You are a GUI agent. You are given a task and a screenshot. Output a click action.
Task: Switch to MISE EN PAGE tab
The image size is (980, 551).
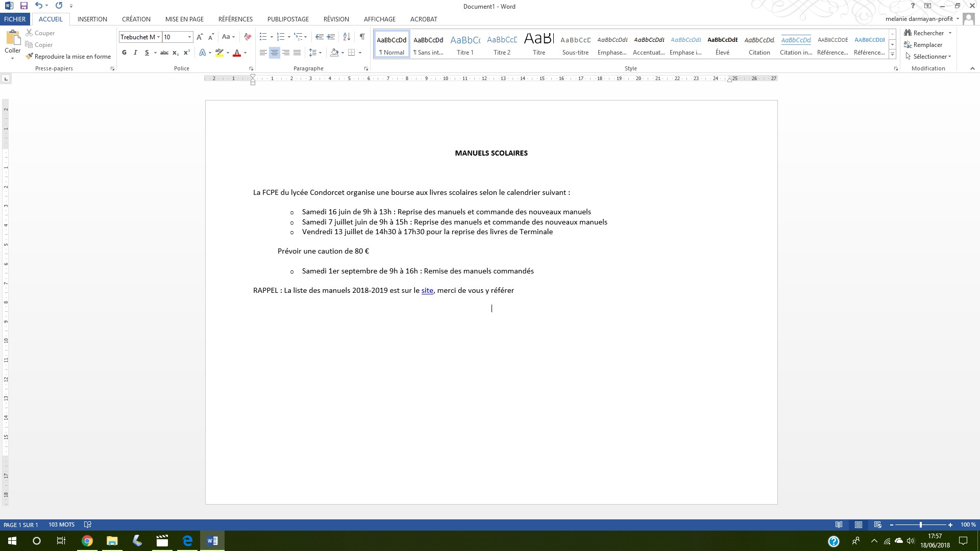click(184, 19)
